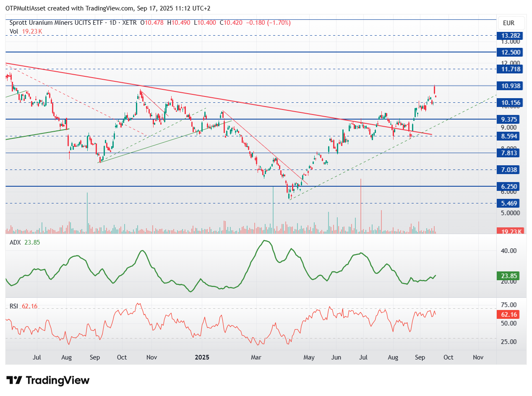Screen dimensions: 532x396
Task: Click the 2025 label on time axis
Action: tap(202, 357)
